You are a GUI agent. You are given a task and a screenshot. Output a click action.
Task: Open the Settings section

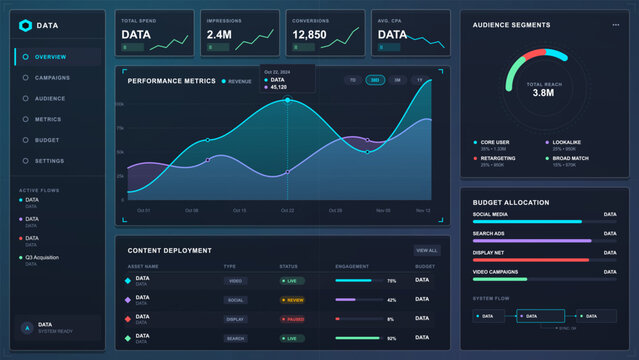point(58,161)
